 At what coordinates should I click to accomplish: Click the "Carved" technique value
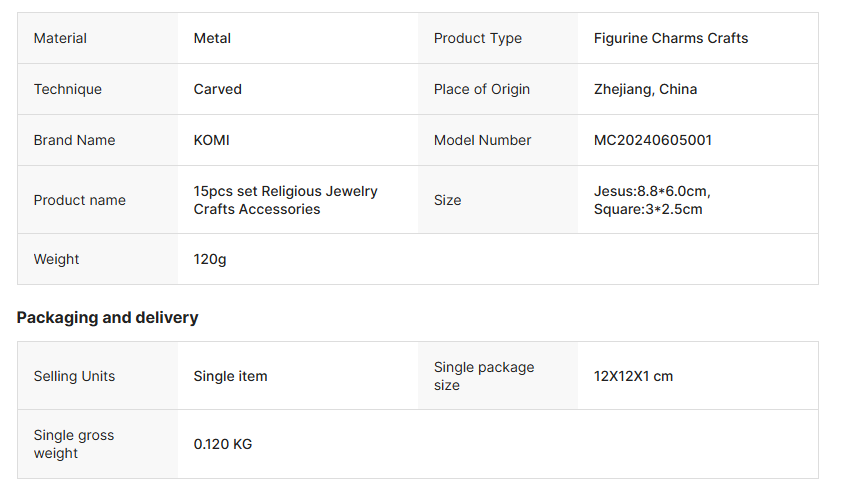coord(218,89)
